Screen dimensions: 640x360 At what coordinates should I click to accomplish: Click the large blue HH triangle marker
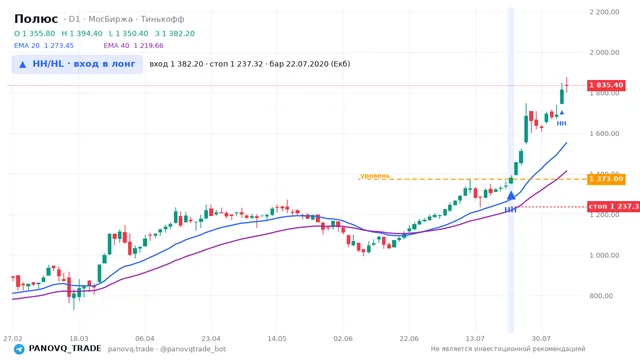click(511, 196)
